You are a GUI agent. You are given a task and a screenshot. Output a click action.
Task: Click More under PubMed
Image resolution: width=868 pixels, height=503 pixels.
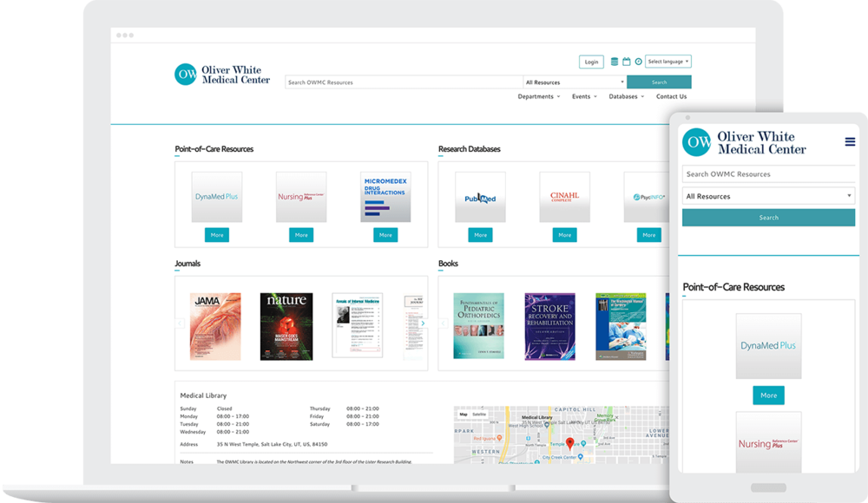pyautogui.click(x=480, y=235)
